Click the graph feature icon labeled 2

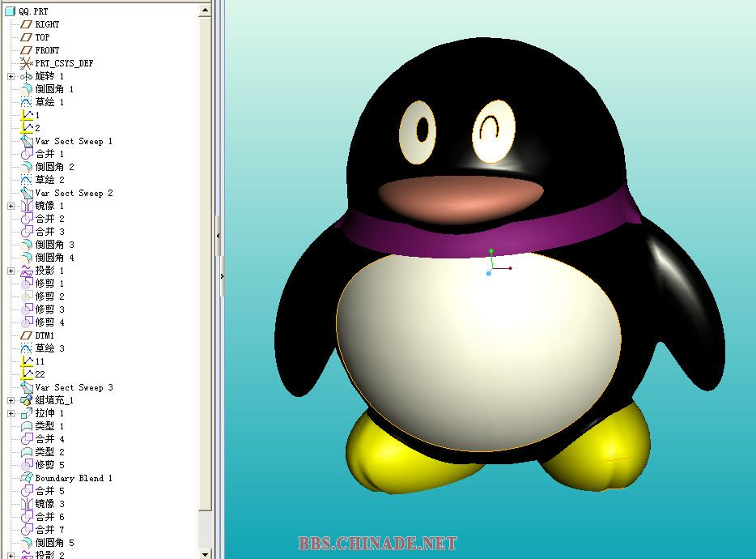point(27,128)
